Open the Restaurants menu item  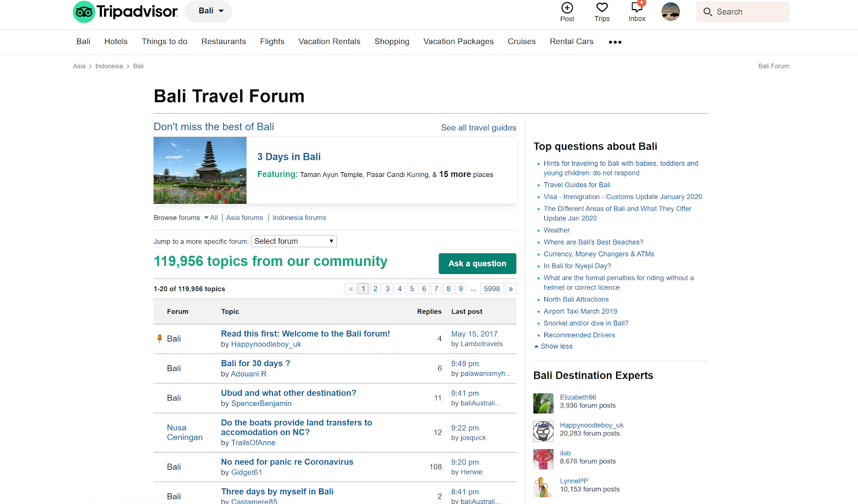[224, 41]
